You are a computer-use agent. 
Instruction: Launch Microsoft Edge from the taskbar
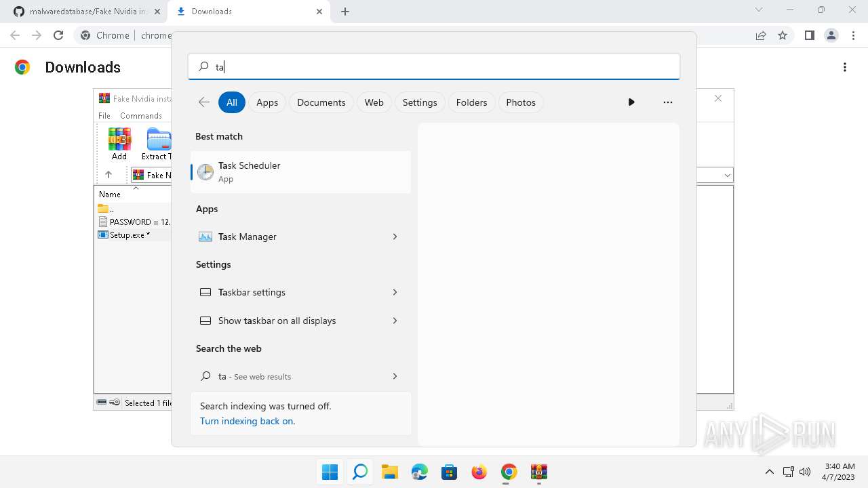tap(419, 472)
